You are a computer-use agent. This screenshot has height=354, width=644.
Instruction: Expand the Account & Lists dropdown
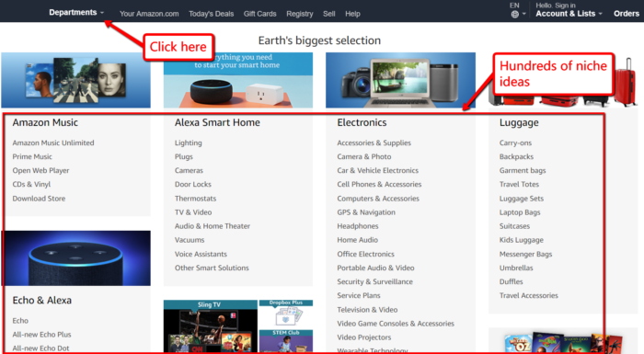click(569, 14)
